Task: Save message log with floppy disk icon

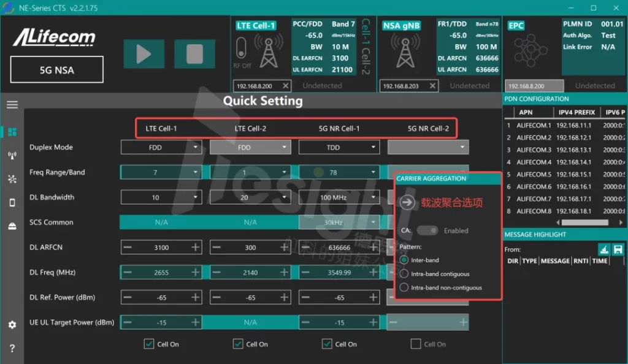Action: tap(618, 249)
